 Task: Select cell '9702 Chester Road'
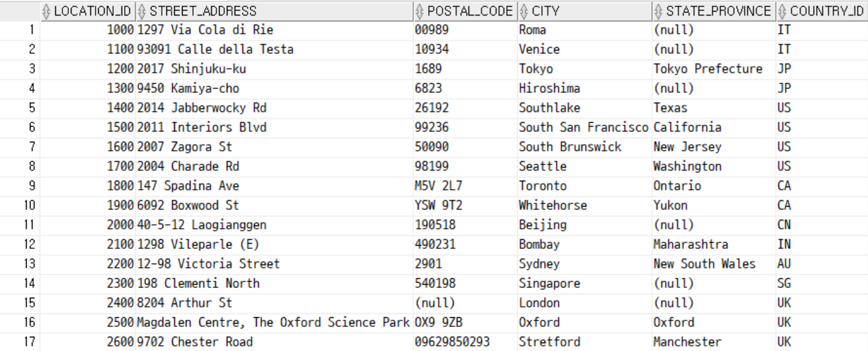(x=274, y=342)
